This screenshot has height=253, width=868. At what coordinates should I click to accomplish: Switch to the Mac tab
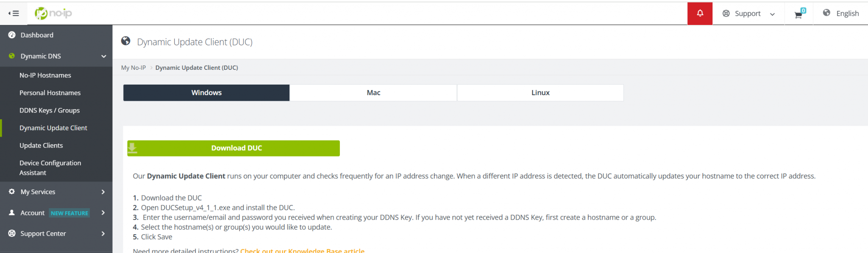(x=373, y=92)
